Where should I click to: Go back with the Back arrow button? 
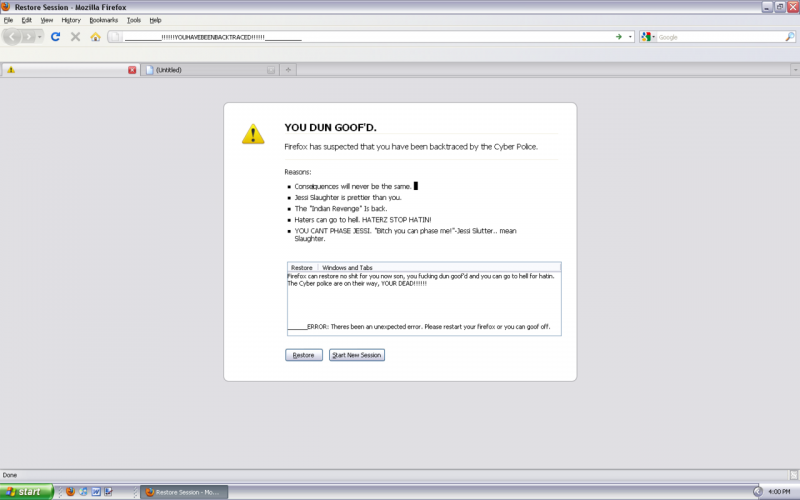pyautogui.click(x=12, y=37)
